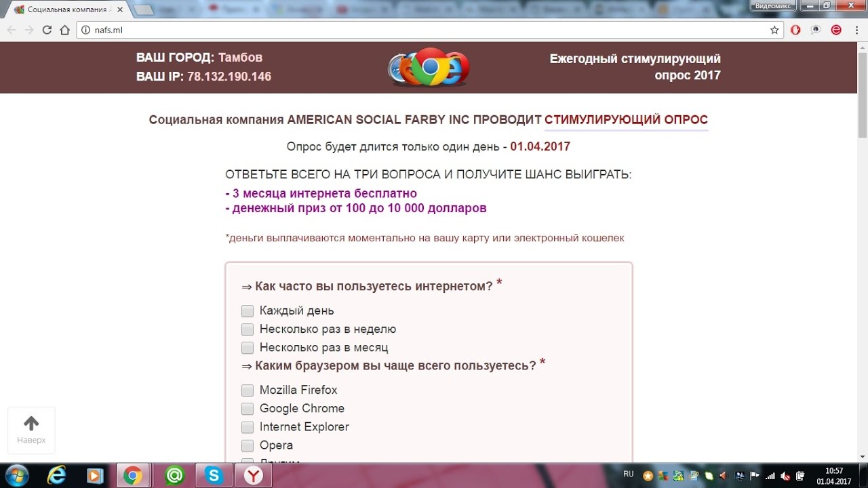Open Mail.ru Agent green @ taskbar icon
This screenshot has width=868, height=488.
point(174,476)
